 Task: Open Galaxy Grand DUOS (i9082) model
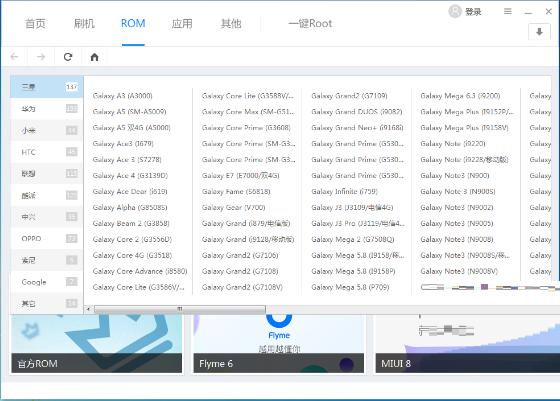357,112
